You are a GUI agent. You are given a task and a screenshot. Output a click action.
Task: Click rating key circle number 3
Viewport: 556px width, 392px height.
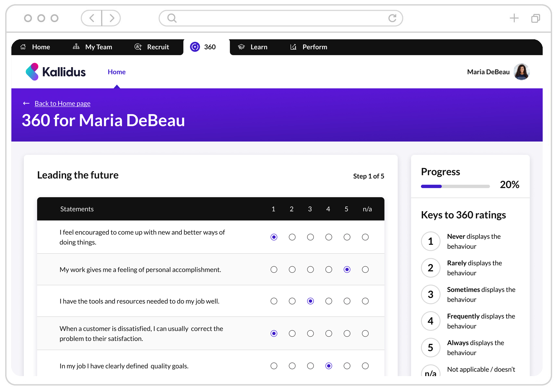tap(431, 295)
